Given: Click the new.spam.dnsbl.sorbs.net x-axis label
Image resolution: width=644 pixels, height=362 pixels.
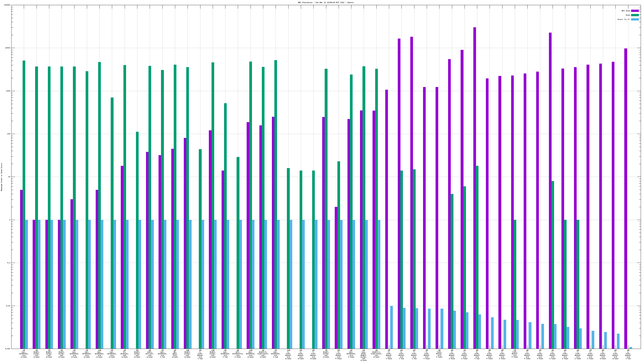Looking at the screenshot, I should (363, 355).
